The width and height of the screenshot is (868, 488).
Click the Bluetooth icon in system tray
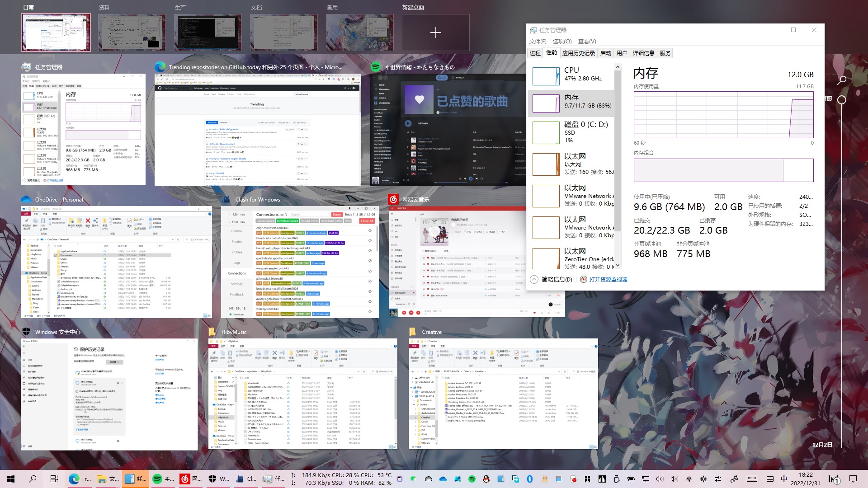tap(530, 479)
